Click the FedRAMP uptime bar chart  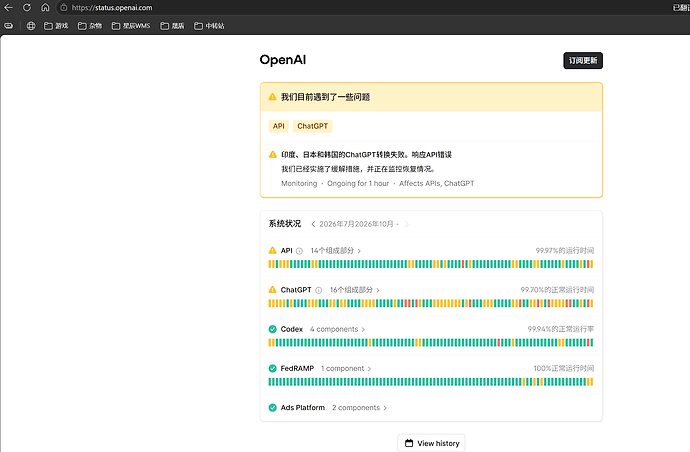tap(431, 382)
